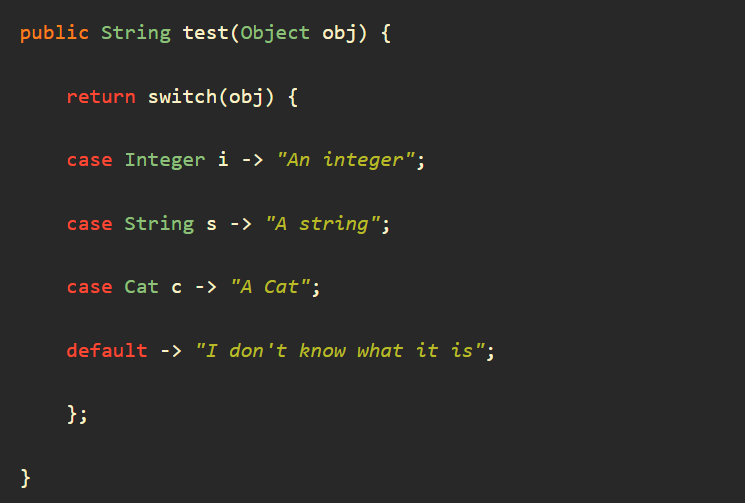Click the arrow after 'Integer i'
Screen dimensions: 745x503
(x=253, y=161)
